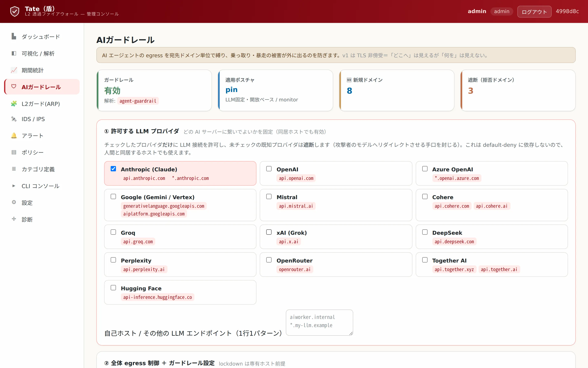Launch the CLI コンソール page

point(42,186)
